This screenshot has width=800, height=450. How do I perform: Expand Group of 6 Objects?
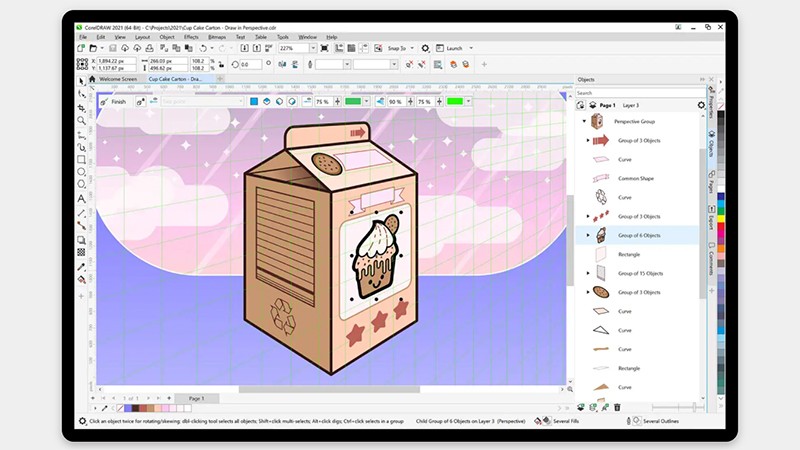(x=588, y=235)
